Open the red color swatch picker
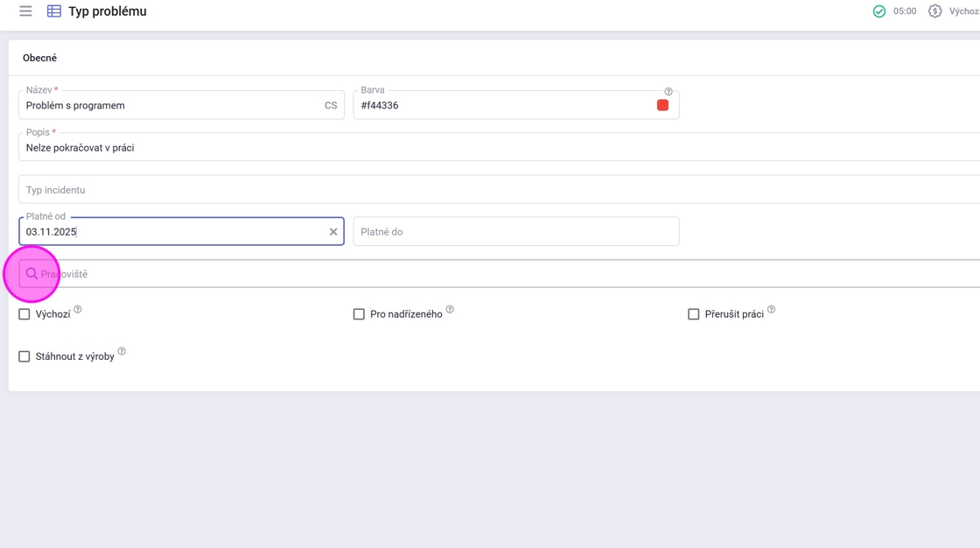980x548 pixels. [x=662, y=105]
